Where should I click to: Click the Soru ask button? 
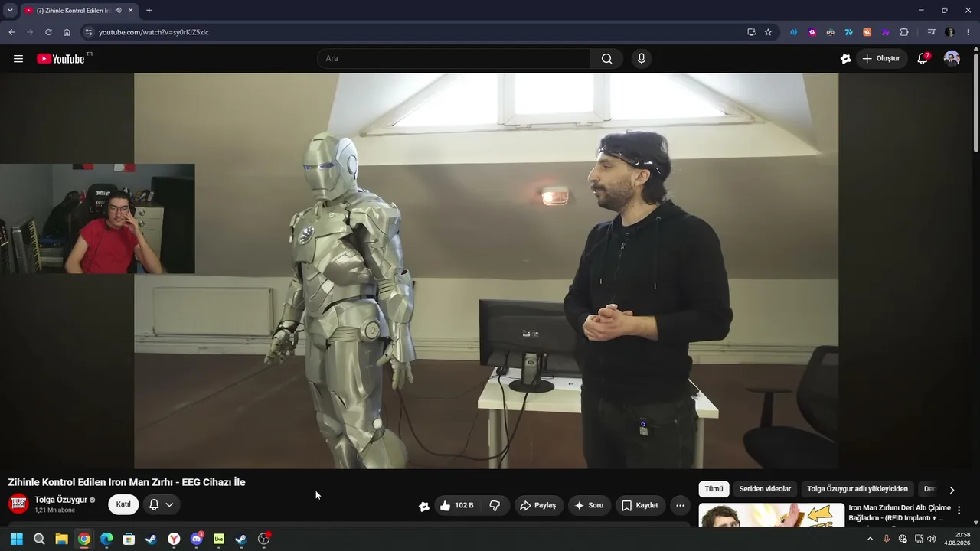590,505
